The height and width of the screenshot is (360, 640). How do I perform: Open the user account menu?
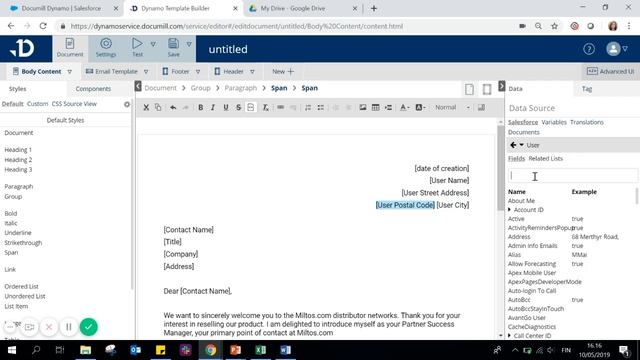tap(617, 49)
